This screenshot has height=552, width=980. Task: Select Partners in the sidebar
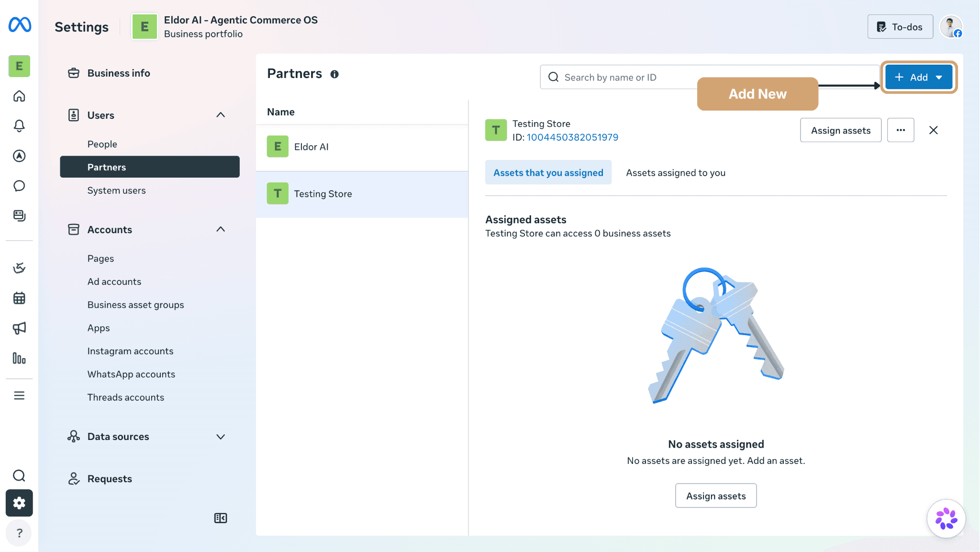150,167
